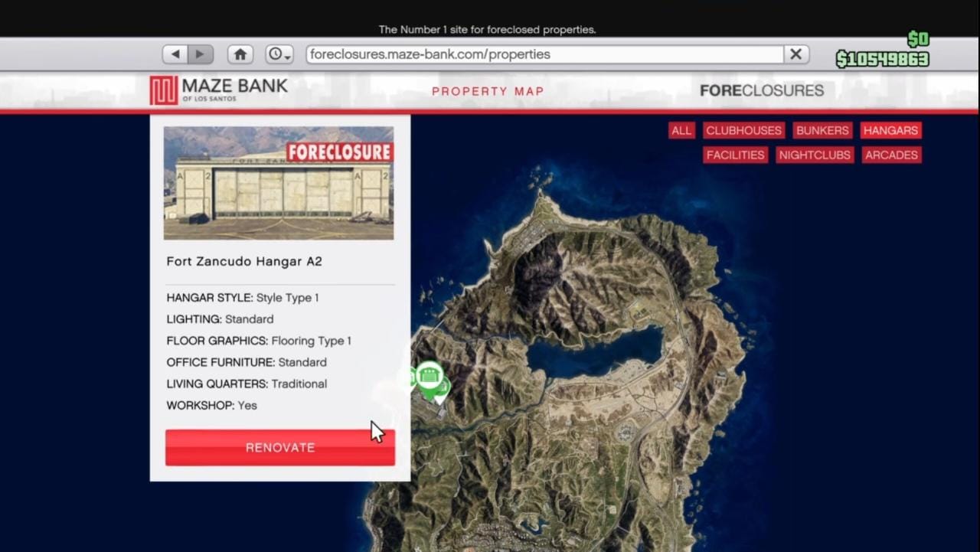Open the Property Map link
The height and width of the screenshot is (552, 980).
(x=488, y=91)
